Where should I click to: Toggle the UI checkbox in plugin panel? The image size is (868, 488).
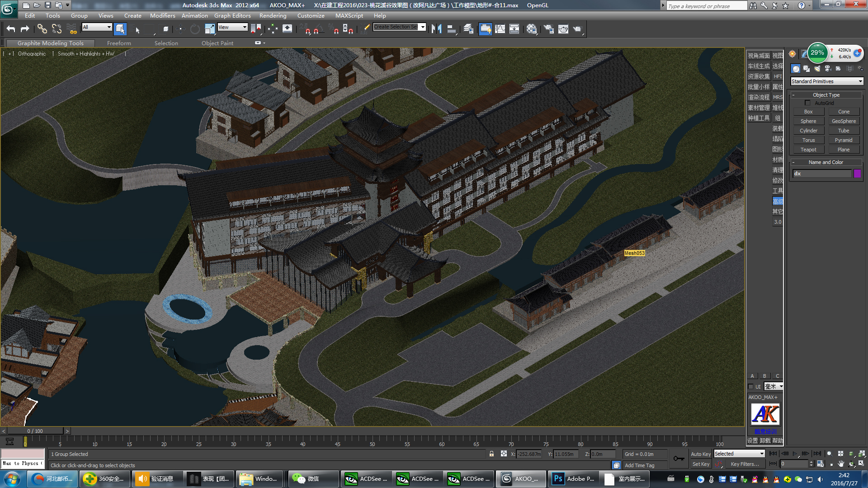(x=751, y=387)
